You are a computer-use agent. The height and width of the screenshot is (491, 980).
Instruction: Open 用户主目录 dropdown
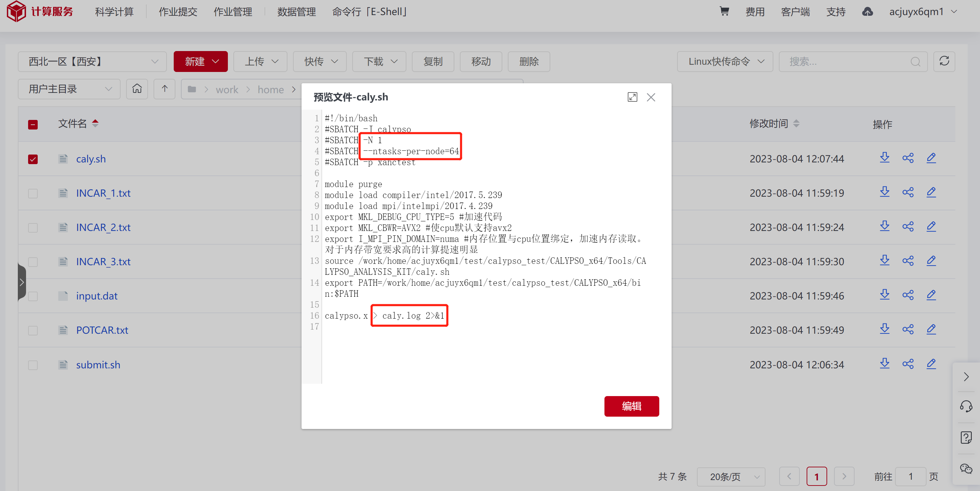click(x=69, y=89)
